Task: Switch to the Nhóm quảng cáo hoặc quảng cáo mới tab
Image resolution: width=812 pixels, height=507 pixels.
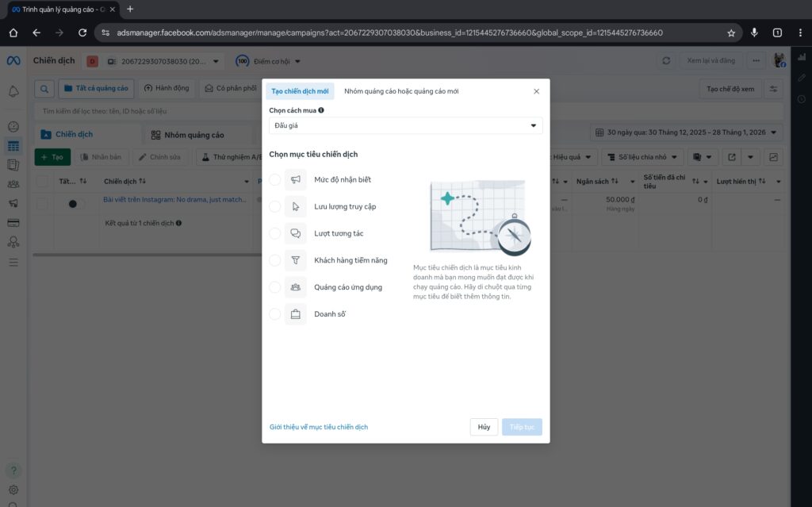Action: coord(403,90)
